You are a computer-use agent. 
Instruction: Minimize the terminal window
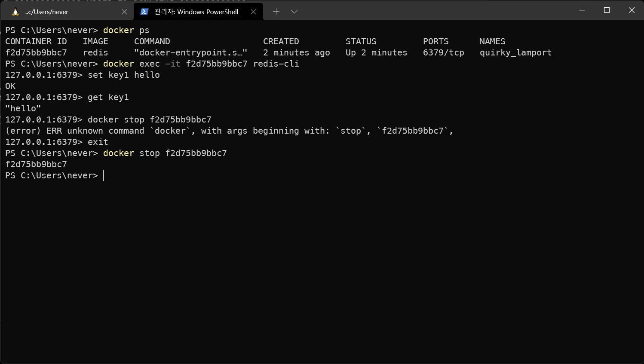(x=582, y=10)
